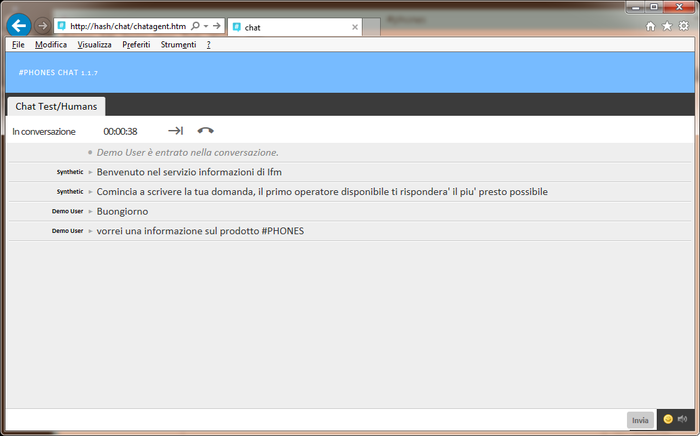Toggle the sound speaker icon

(x=682, y=419)
